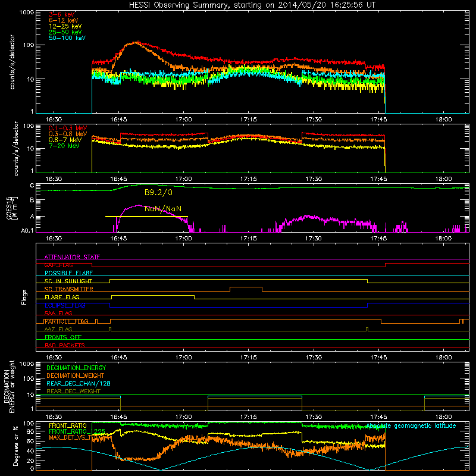This screenshot has width=476, height=476.
Task: Click the DECIMATION_WEIGHT legend label
Action: 76,375
